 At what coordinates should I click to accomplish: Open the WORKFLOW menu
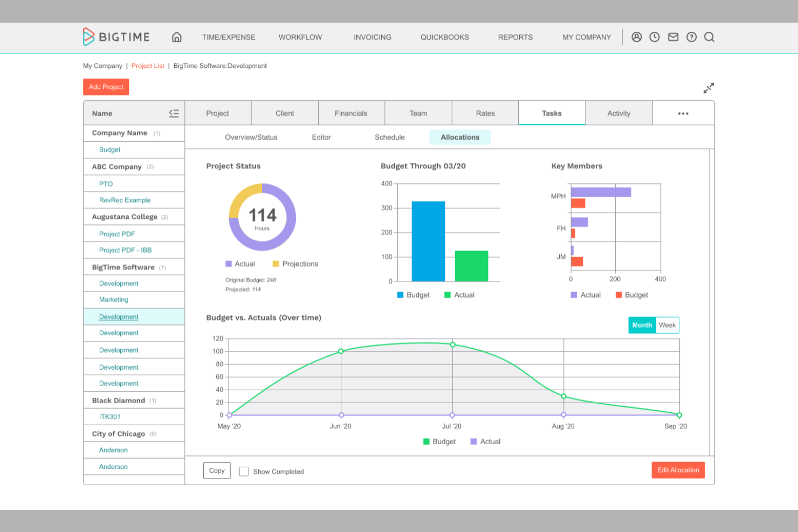[300, 37]
